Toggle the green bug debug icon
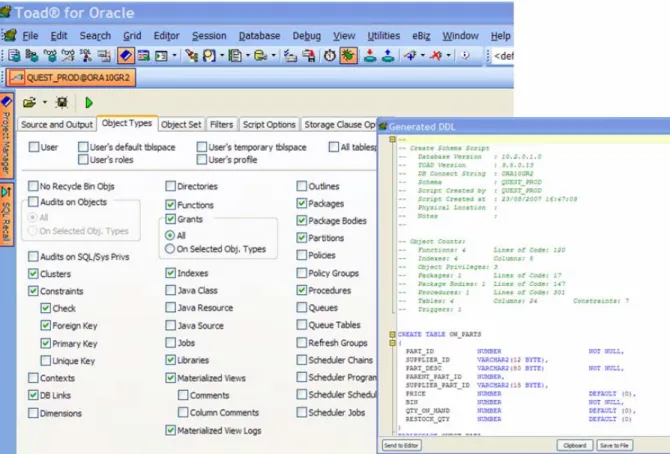The width and height of the screenshot is (670, 454). click(348, 56)
